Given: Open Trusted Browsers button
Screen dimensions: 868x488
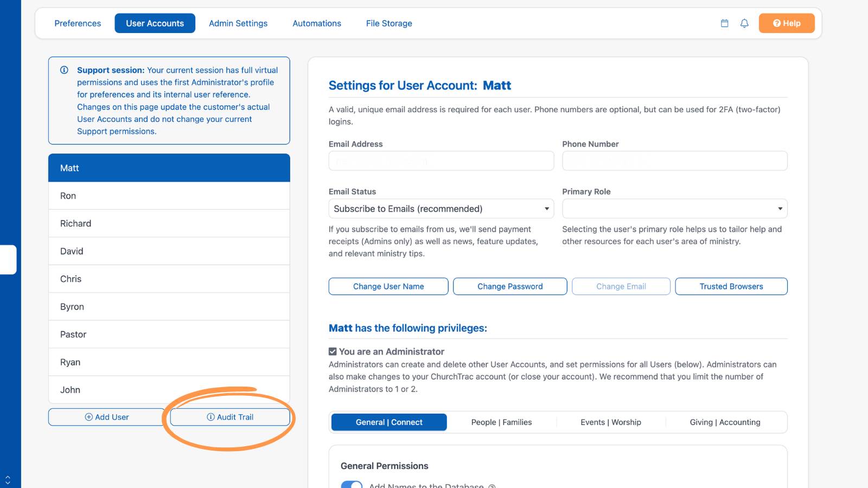Looking at the screenshot, I should [x=731, y=286].
